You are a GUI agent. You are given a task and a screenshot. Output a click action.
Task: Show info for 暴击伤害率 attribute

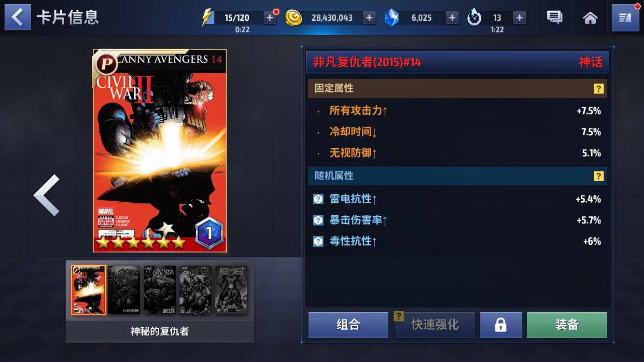[318, 220]
